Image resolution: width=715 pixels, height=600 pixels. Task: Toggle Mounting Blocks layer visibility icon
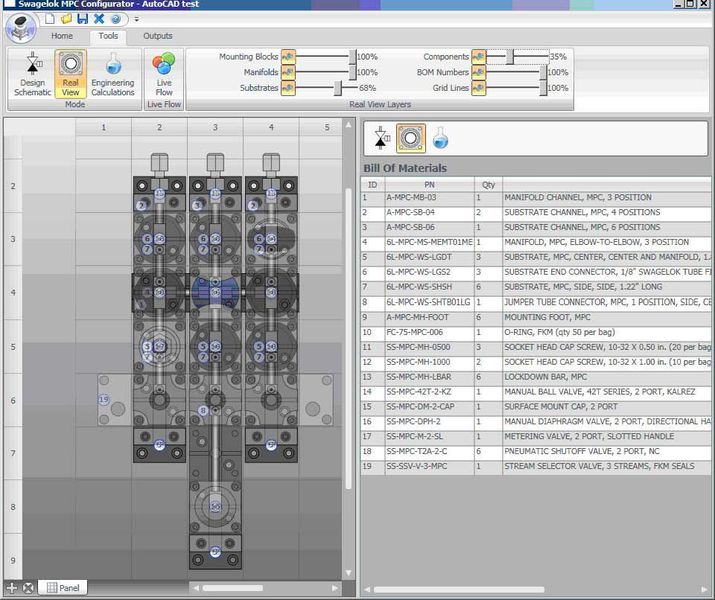click(288, 57)
